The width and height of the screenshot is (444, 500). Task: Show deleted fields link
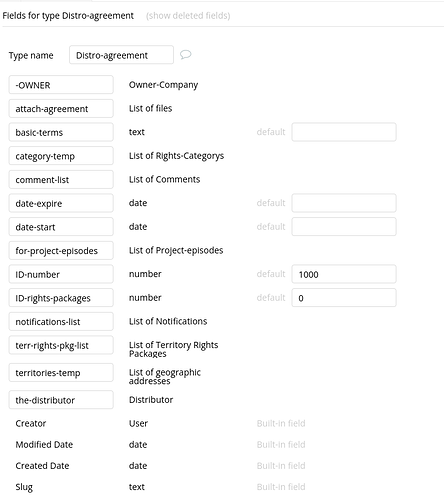pyautogui.click(x=188, y=16)
